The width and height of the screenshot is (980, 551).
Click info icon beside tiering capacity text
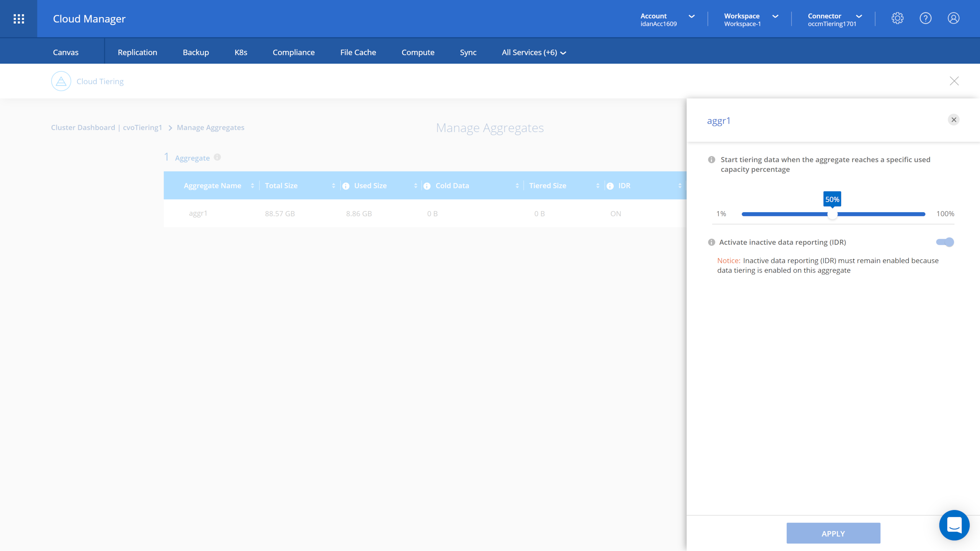coord(711,160)
